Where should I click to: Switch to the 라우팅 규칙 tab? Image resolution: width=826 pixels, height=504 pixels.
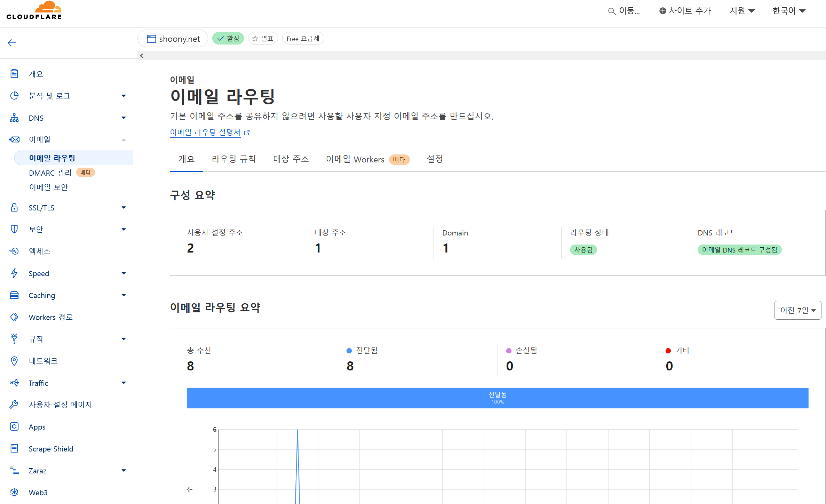pos(233,159)
